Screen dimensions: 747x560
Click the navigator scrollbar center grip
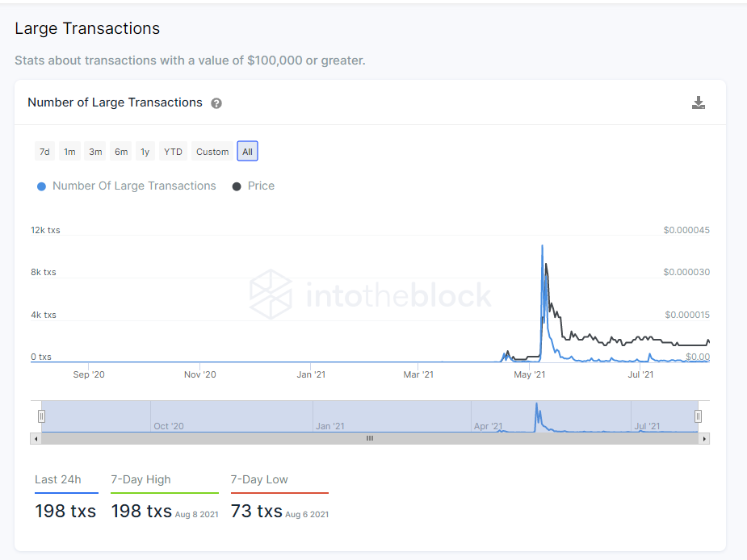point(370,438)
